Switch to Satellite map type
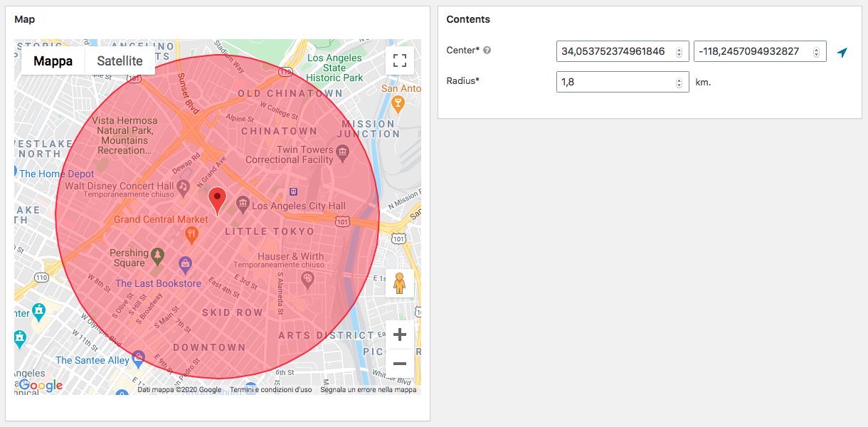The image size is (868, 427). [x=120, y=61]
